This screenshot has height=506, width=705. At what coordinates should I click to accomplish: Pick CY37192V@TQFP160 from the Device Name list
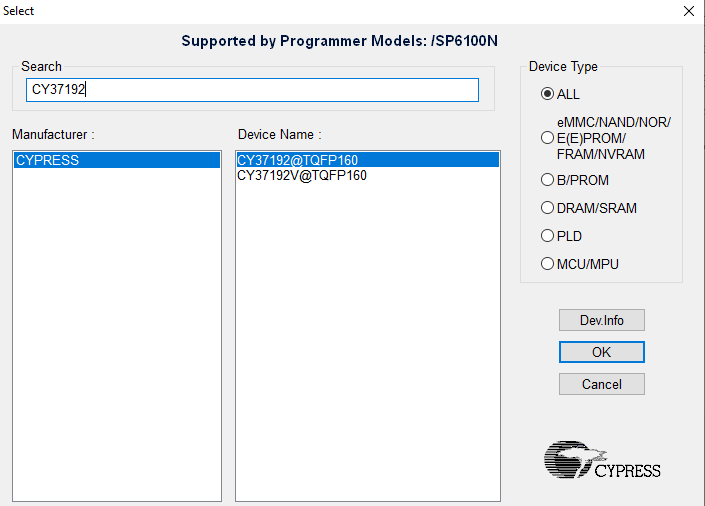(x=302, y=175)
